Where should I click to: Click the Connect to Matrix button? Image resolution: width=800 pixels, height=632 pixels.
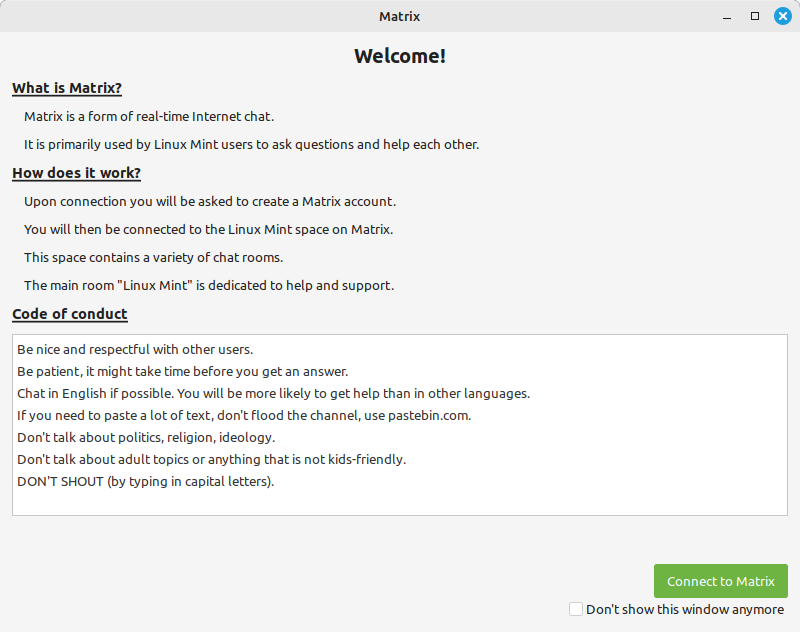[x=720, y=581]
